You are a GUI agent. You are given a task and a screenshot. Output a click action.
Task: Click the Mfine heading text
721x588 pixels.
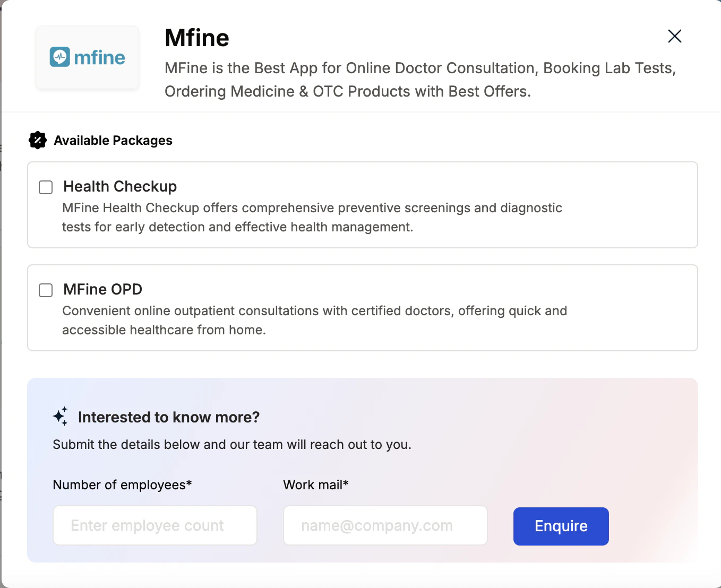197,38
